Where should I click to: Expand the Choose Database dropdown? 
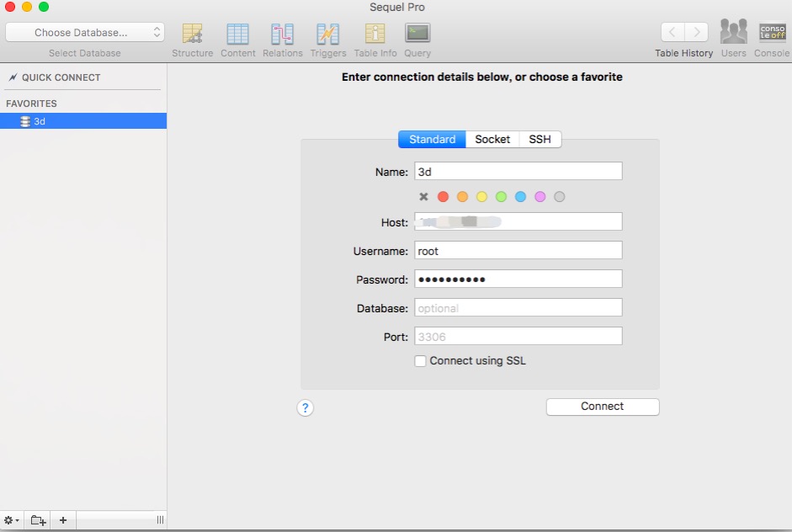tap(85, 33)
